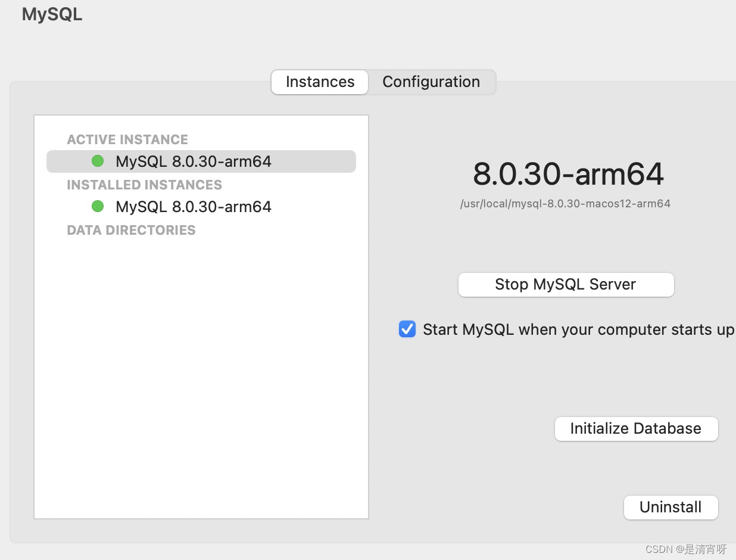Click the INSTALLED INSTANCES section header
This screenshot has height=560, width=736.
pos(145,185)
